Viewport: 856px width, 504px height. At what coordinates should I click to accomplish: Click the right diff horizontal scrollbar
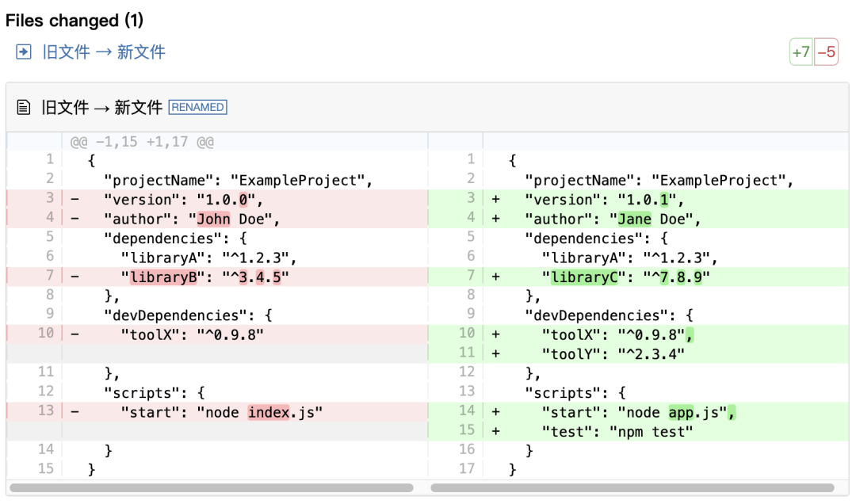(x=632, y=487)
